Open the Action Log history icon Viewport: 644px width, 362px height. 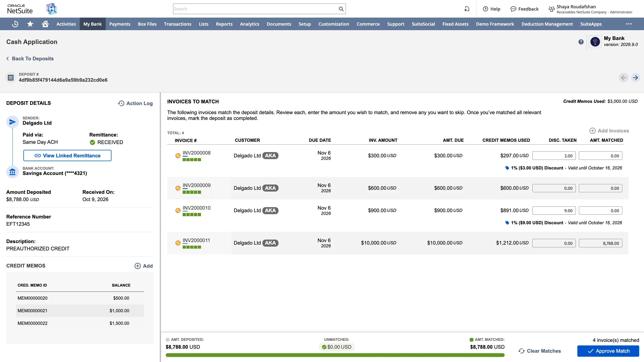click(121, 103)
